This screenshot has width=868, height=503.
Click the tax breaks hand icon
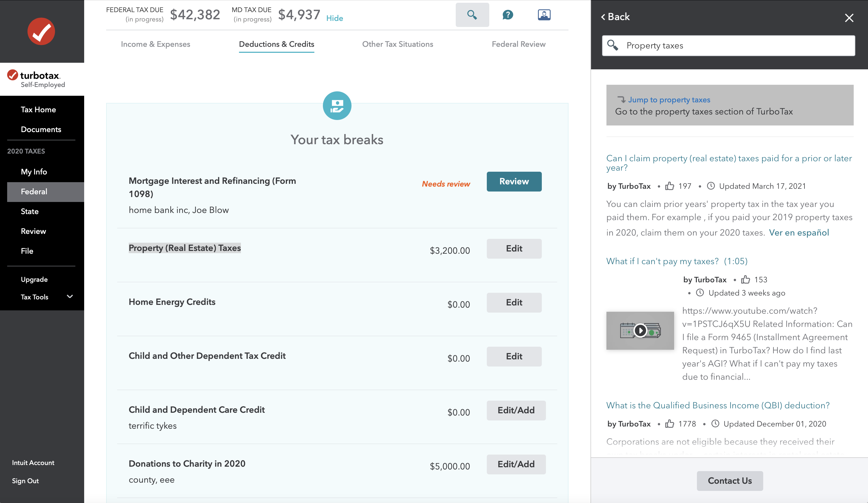337,106
